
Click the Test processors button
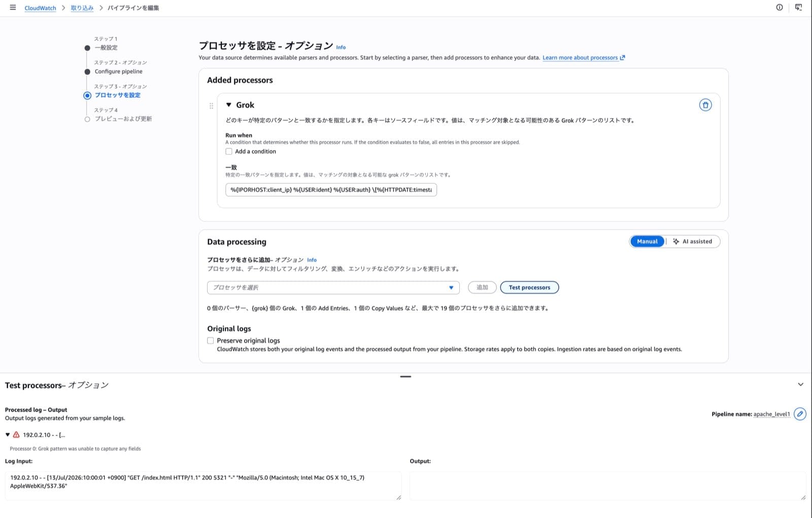pyautogui.click(x=529, y=287)
